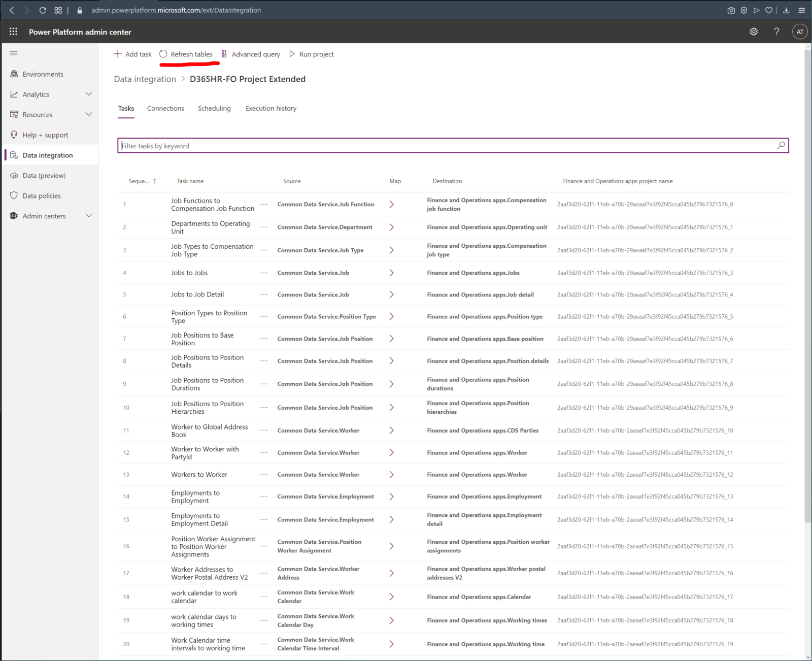This screenshot has height=661, width=812.
Task: Switch to the Execution history tab
Action: tap(271, 109)
